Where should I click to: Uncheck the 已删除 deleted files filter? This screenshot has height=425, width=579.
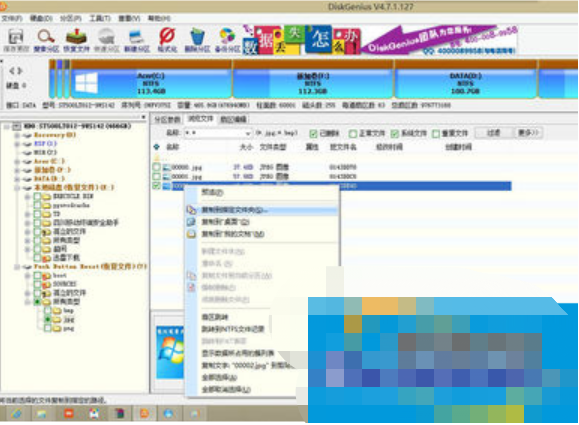pyautogui.click(x=314, y=133)
